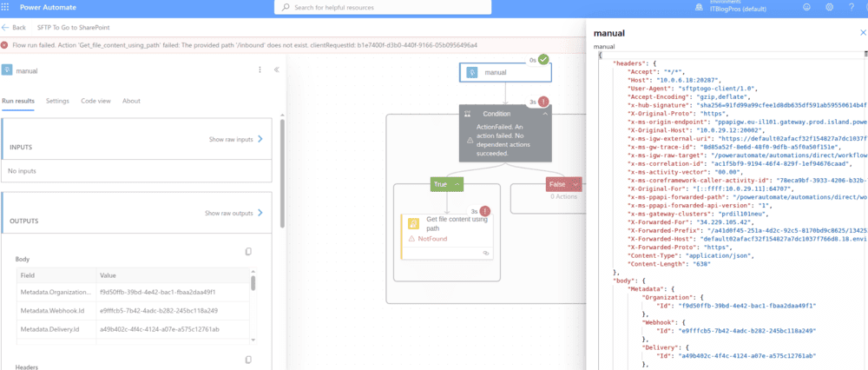Click the manual trigger icon in left panel
The width and height of the screenshot is (868, 370).
[x=7, y=70]
